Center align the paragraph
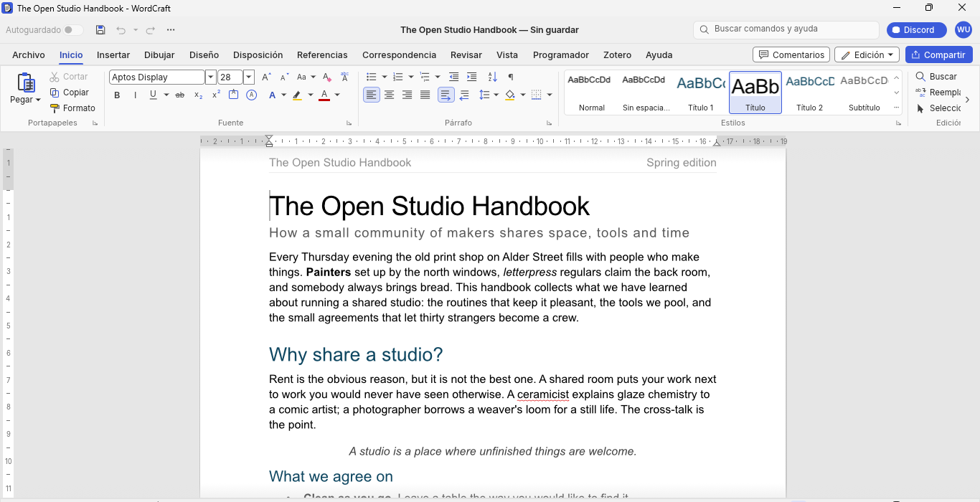The height and width of the screenshot is (502, 980). (390, 95)
